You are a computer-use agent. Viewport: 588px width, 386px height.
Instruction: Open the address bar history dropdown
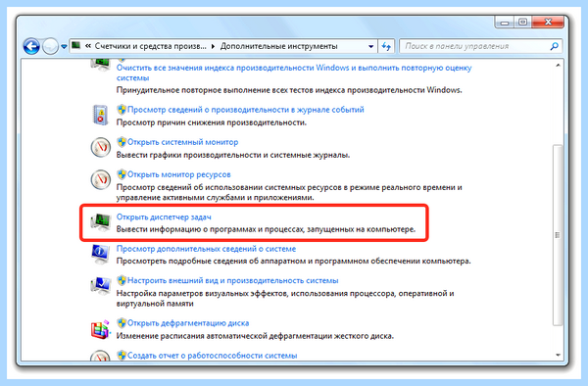370,46
